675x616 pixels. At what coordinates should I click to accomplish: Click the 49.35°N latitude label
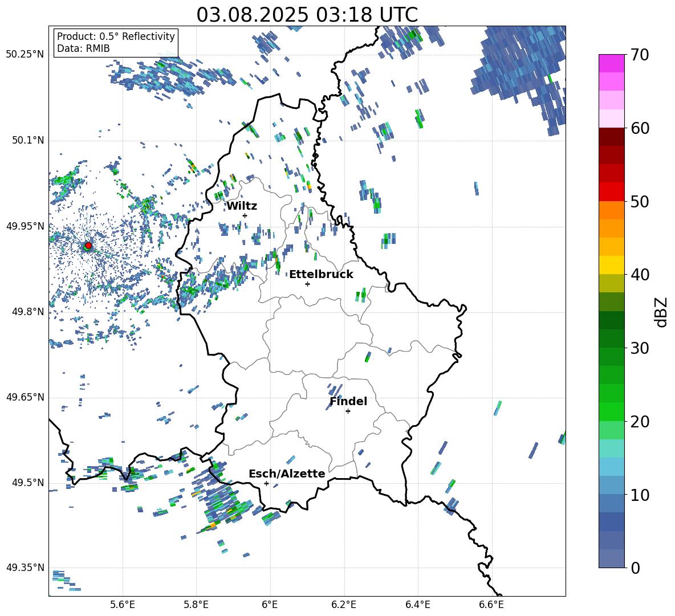coord(25,568)
